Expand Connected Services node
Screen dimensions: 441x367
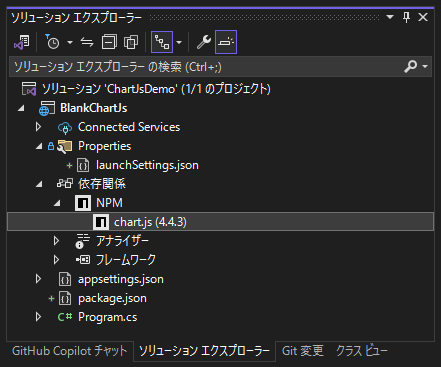tap(38, 127)
